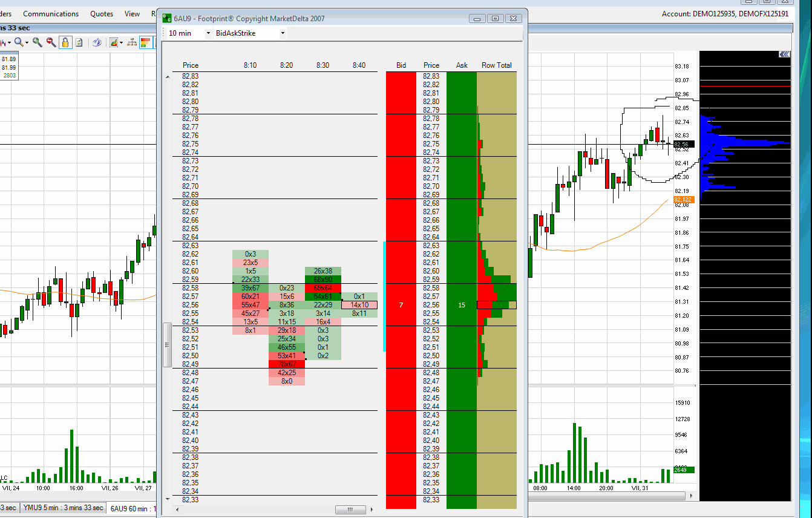Click the 8:40 column header
This screenshot has height=518, width=812.
pos(359,65)
